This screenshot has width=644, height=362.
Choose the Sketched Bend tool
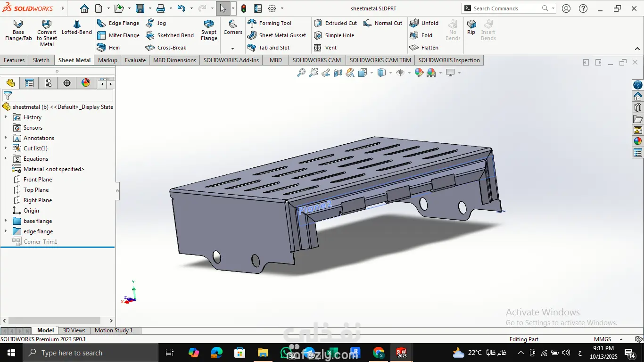[x=170, y=35]
